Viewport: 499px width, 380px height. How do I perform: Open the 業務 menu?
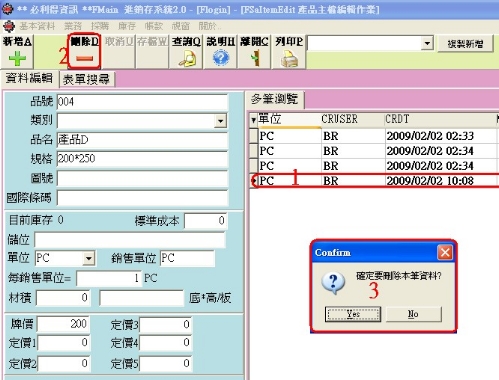pyautogui.click(x=73, y=26)
